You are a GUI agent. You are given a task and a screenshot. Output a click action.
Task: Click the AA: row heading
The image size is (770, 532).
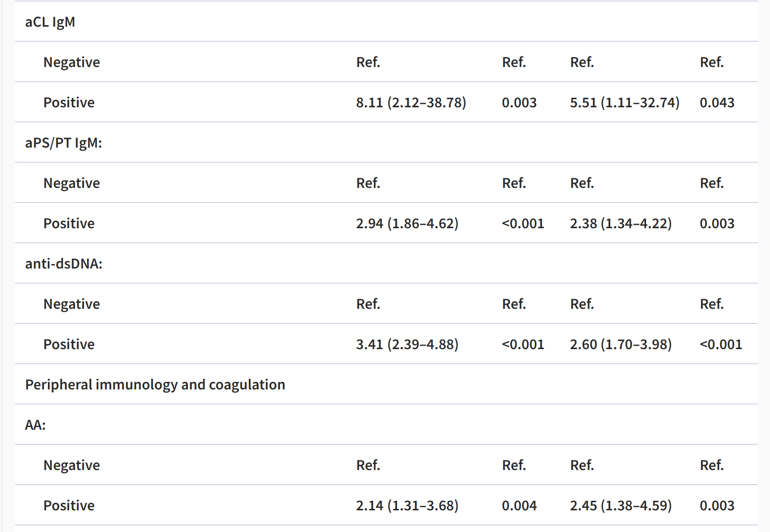(x=35, y=425)
